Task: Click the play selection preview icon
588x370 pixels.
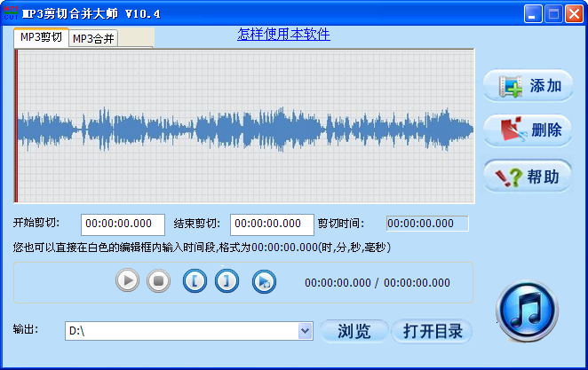Action: pyautogui.click(x=263, y=281)
